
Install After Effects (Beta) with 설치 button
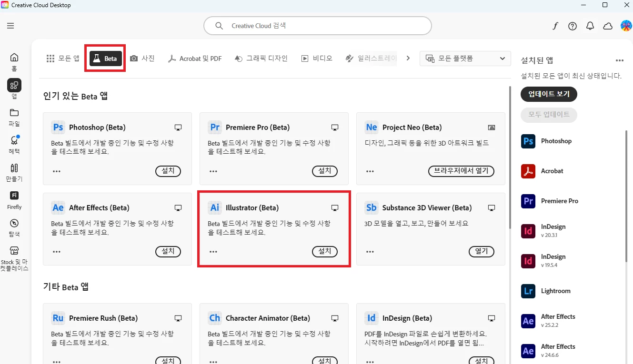click(168, 251)
